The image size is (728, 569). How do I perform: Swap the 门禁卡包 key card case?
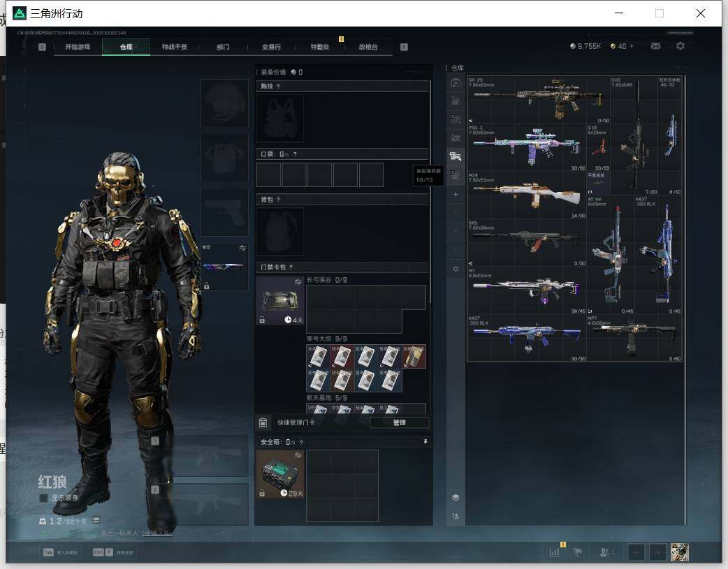click(x=298, y=282)
